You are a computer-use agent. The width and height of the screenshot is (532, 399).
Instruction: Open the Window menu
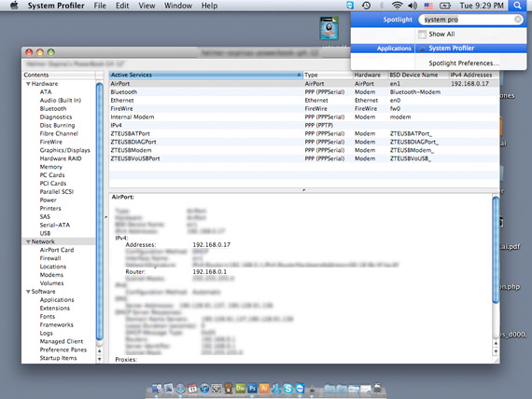[x=178, y=6]
